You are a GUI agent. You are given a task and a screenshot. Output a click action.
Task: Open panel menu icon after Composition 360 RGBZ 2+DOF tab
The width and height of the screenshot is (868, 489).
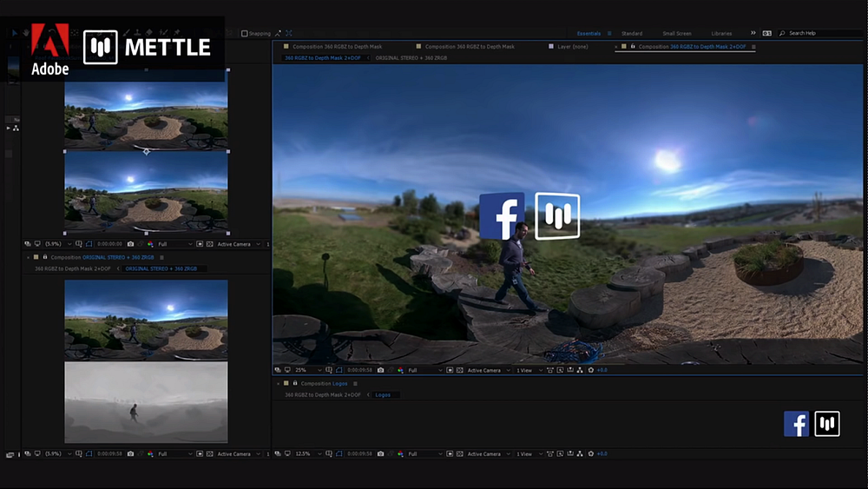753,47
